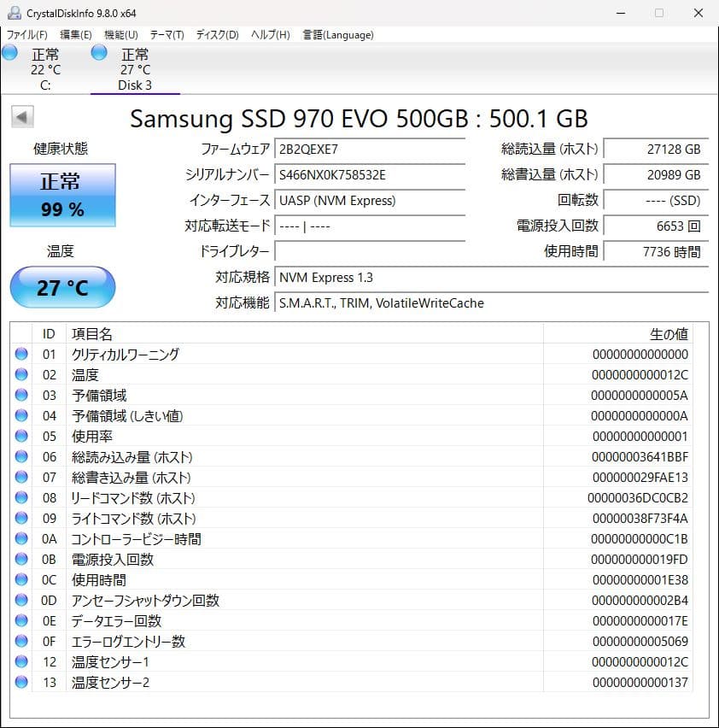
Task: Go to previous disk with left arrow button
Action: click(22, 117)
